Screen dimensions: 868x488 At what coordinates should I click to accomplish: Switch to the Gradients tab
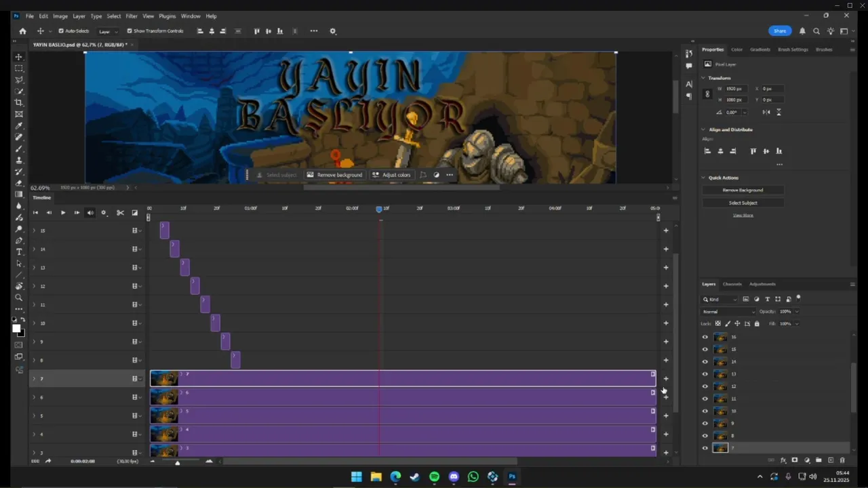[760, 49]
